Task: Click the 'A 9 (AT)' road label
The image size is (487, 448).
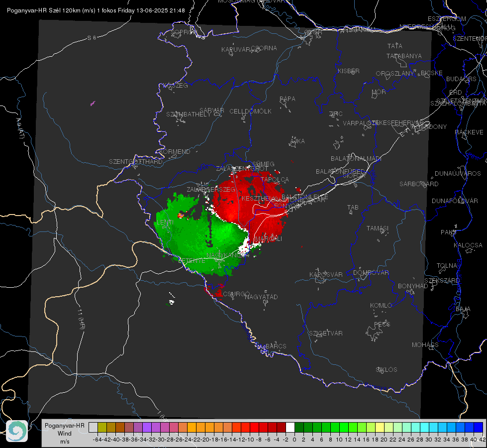Action: 20,128
